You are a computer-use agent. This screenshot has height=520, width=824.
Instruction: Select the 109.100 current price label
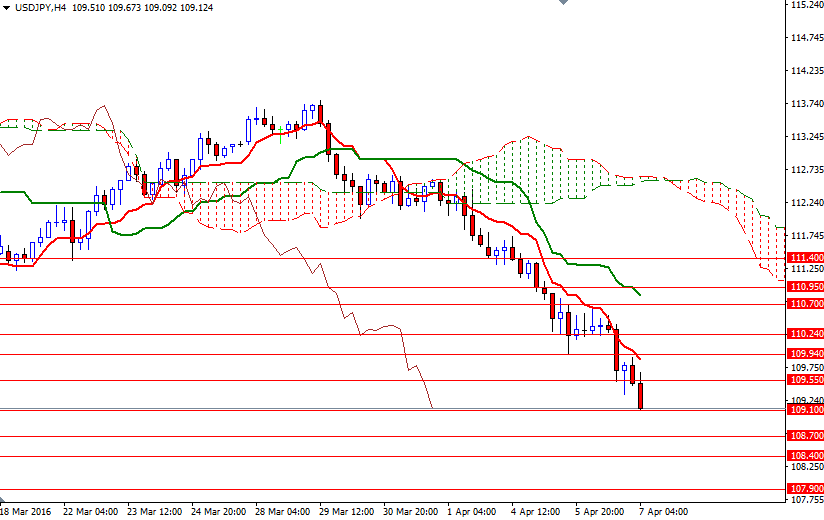coord(806,410)
